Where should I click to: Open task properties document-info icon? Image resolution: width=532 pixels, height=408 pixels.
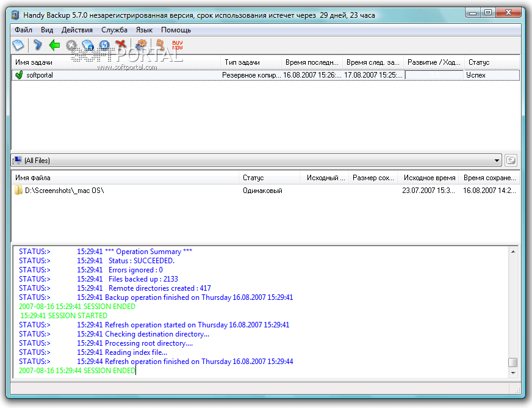[88, 45]
